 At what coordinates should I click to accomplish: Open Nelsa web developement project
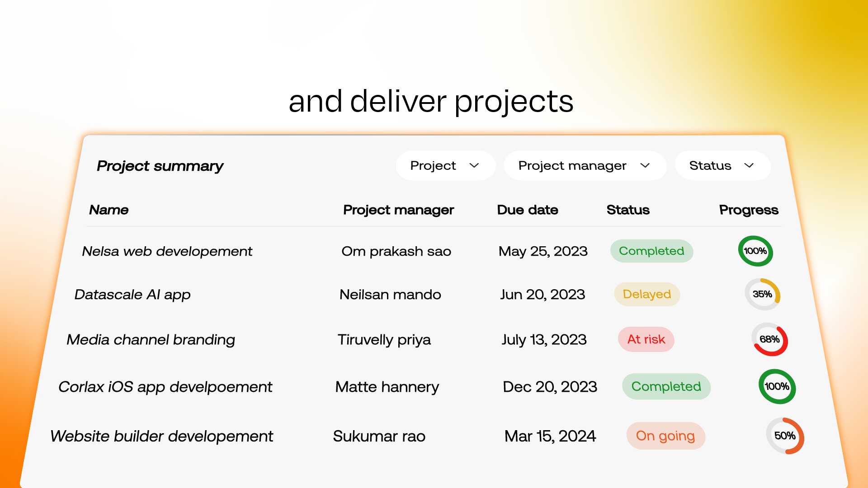coord(167,251)
